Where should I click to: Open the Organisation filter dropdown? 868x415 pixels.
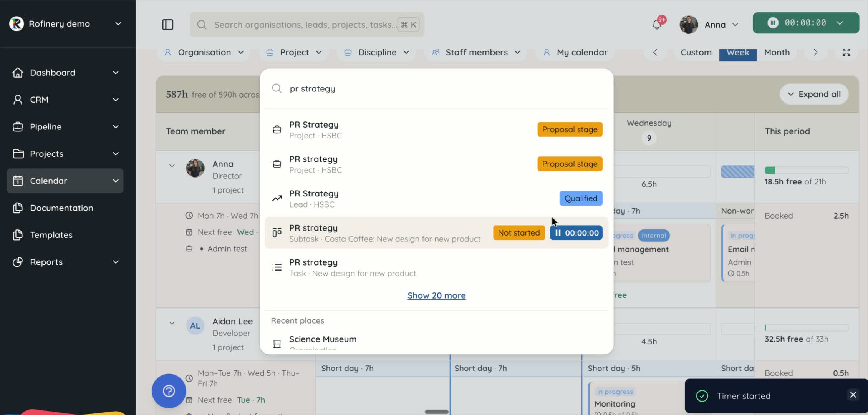204,52
